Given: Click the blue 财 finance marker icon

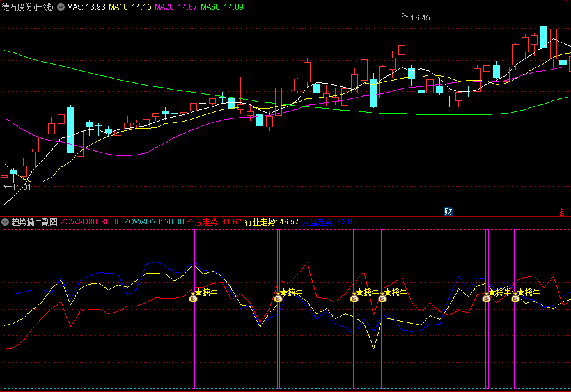Looking at the screenshot, I should (x=448, y=212).
